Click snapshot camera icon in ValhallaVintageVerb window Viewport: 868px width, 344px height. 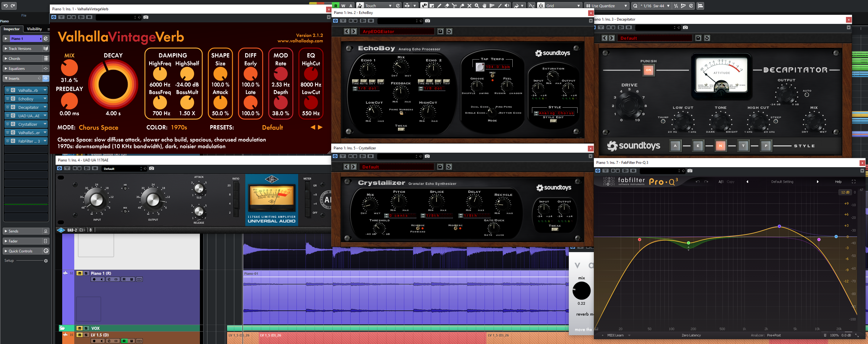pyautogui.click(x=146, y=17)
